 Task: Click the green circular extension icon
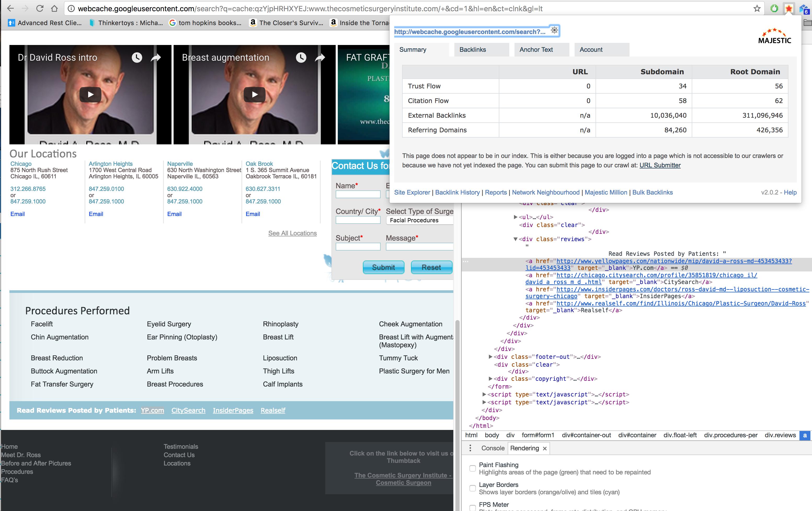[774, 8]
